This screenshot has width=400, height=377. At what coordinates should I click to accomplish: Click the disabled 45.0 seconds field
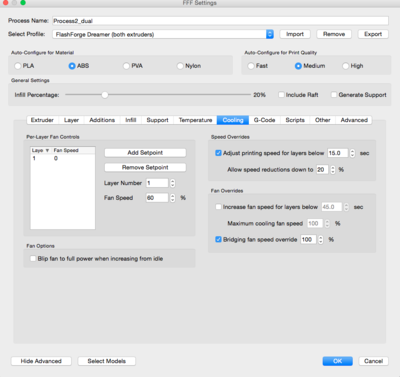point(332,207)
